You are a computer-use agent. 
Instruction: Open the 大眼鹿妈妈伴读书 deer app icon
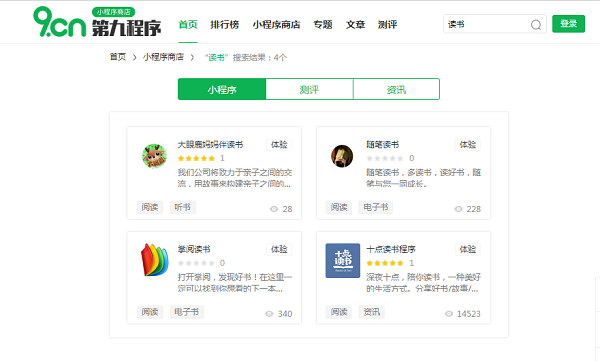(154, 156)
